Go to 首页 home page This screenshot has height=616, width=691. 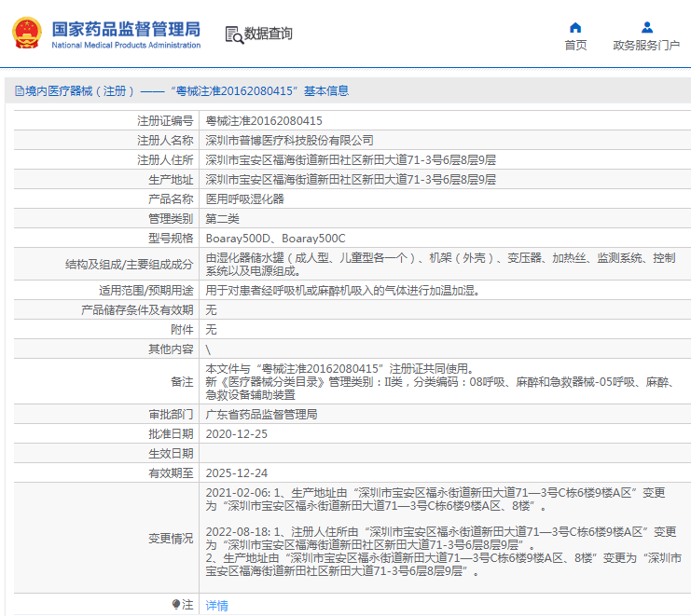(x=575, y=45)
